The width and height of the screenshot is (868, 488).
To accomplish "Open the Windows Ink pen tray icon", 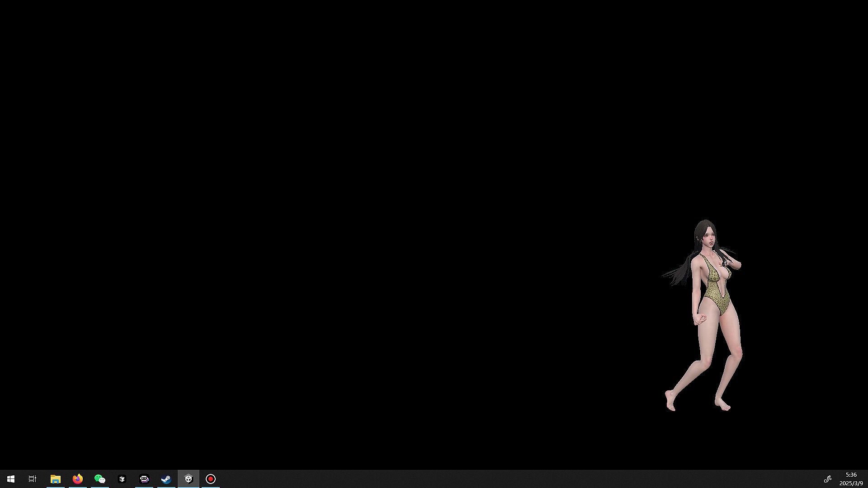I will tap(828, 479).
